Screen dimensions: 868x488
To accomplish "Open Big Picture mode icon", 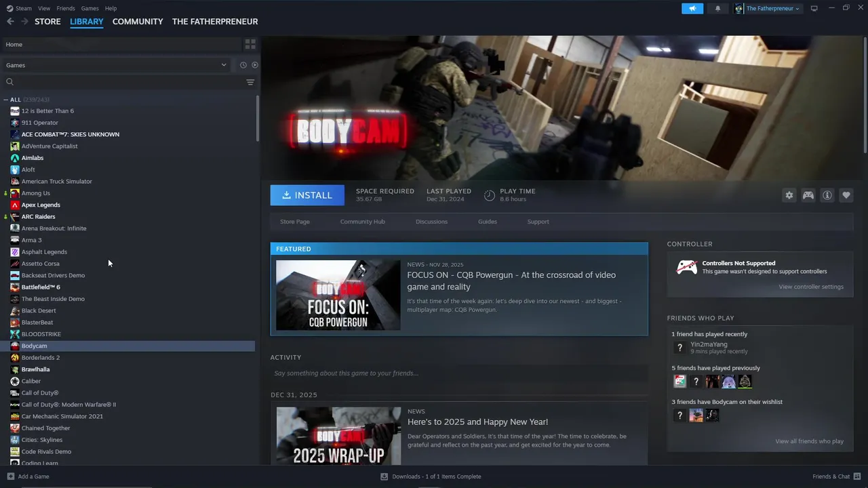I will coord(814,8).
